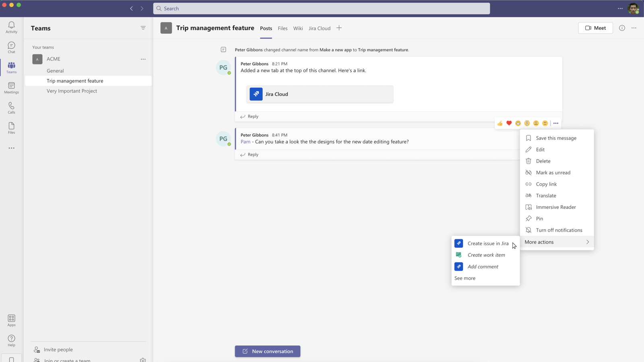Click the New conversation button
644x362 pixels.
[267, 351]
